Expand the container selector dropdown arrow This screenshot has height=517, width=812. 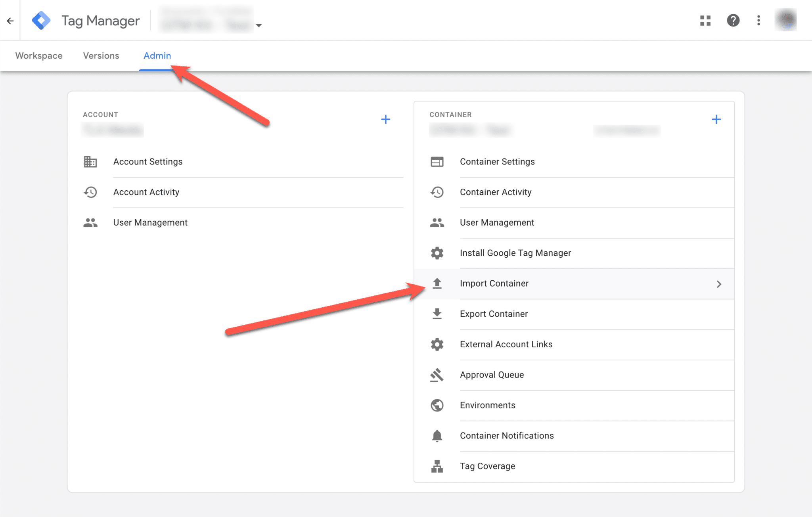[259, 25]
